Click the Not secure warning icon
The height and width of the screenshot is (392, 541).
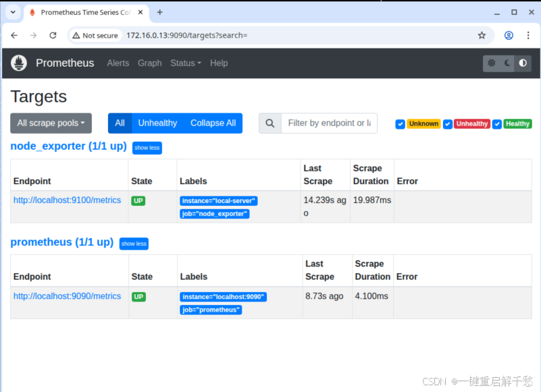pos(76,36)
